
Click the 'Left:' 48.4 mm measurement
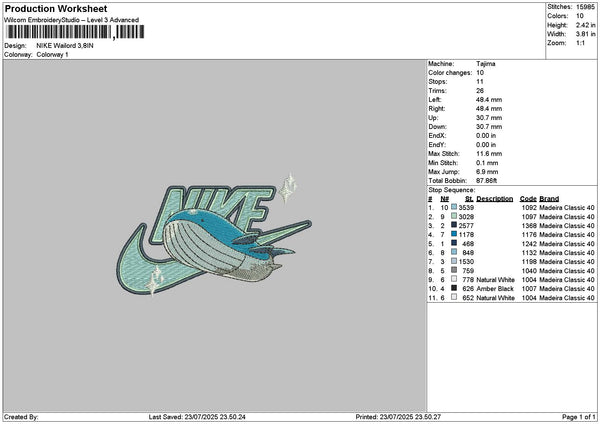(x=489, y=100)
